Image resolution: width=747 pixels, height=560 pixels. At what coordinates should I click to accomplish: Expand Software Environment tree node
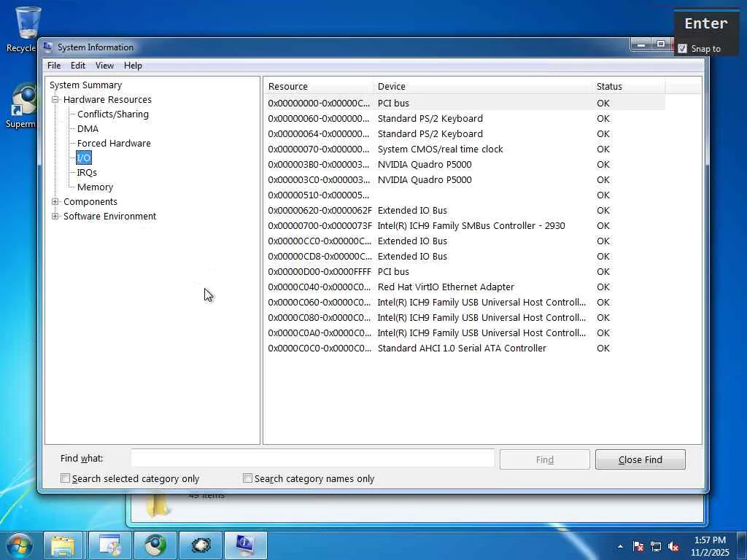pyautogui.click(x=55, y=216)
